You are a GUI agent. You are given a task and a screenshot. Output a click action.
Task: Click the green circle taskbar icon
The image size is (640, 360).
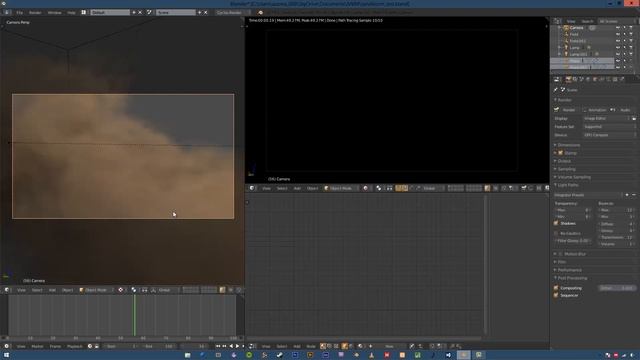coord(249,355)
